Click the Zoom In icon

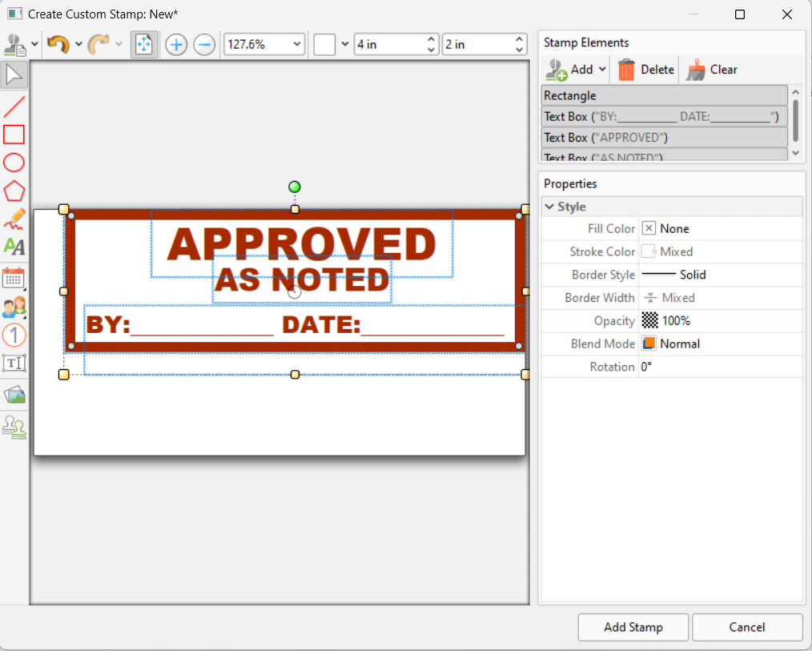175,44
